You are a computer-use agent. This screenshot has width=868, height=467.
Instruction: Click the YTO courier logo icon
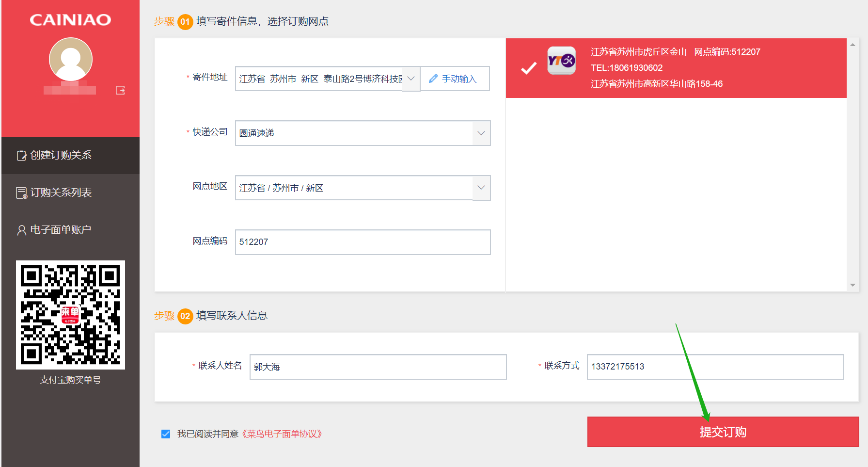pyautogui.click(x=562, y=61)
